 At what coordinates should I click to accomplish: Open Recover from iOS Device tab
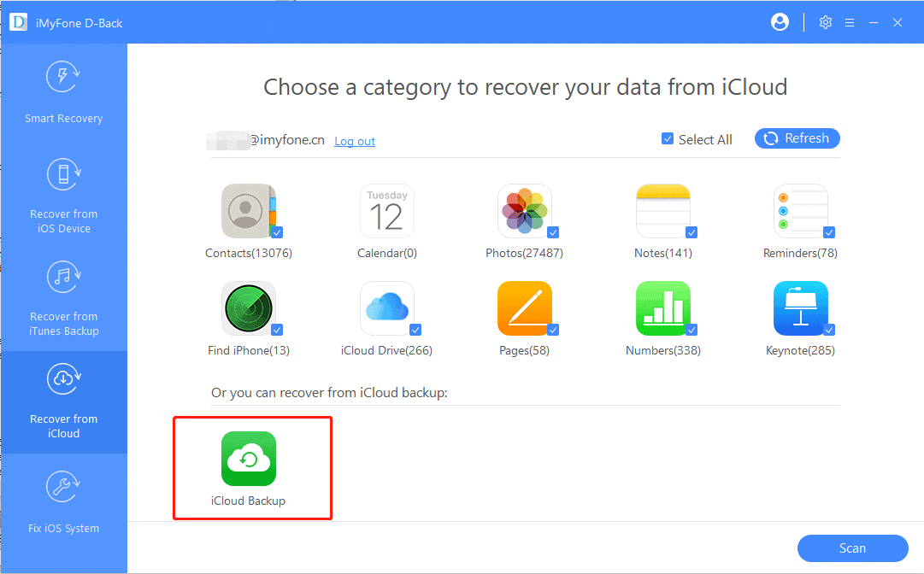pos(63,195)
